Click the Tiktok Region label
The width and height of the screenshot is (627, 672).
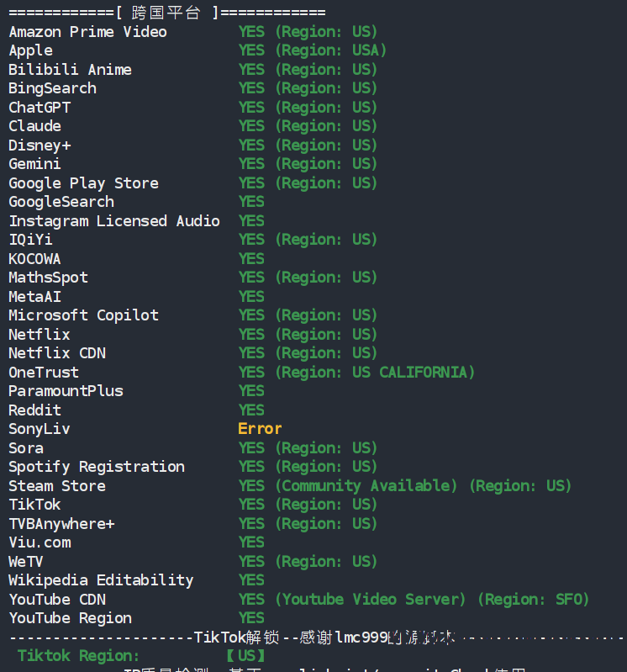click(x=78, y=656)
